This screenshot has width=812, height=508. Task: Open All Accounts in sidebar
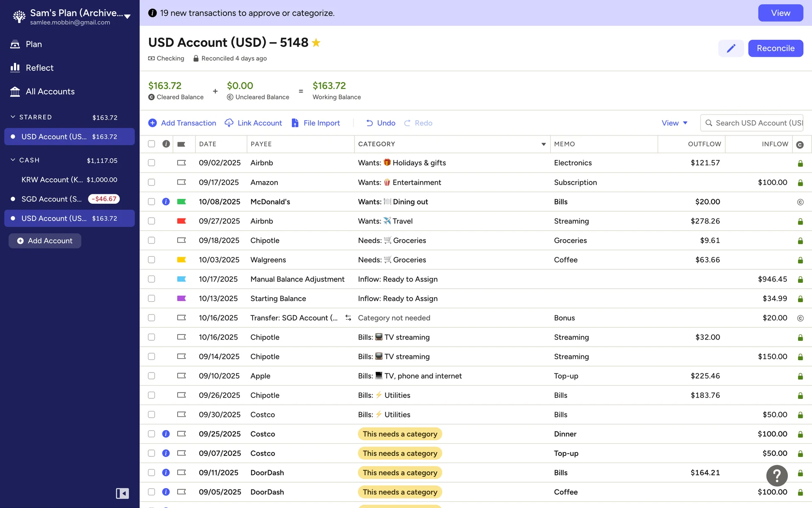tap(50, 91)
